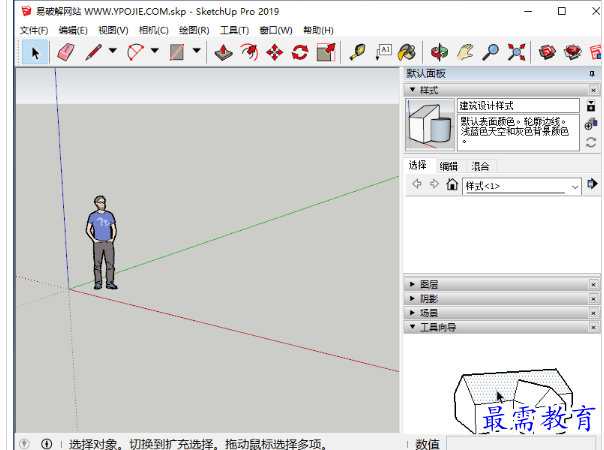Viewport: 604px width, 450px height.
Task: Close the 样式 panel
Action: coord(593,90)
